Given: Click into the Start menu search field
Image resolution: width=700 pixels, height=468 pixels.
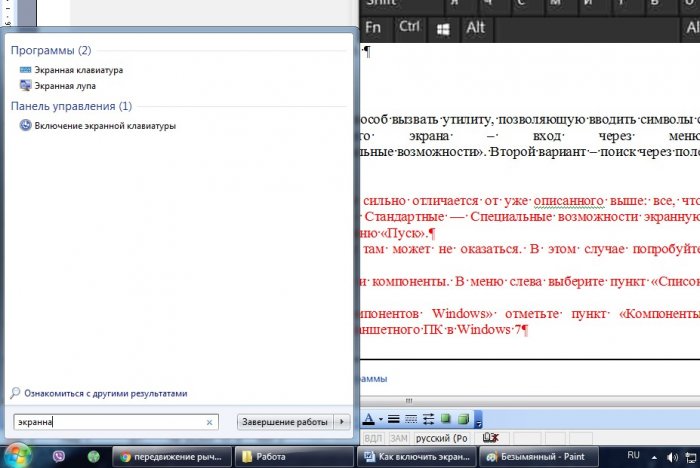Looking at the screenshot, I should pyautogui.click(x=110, y=422).
